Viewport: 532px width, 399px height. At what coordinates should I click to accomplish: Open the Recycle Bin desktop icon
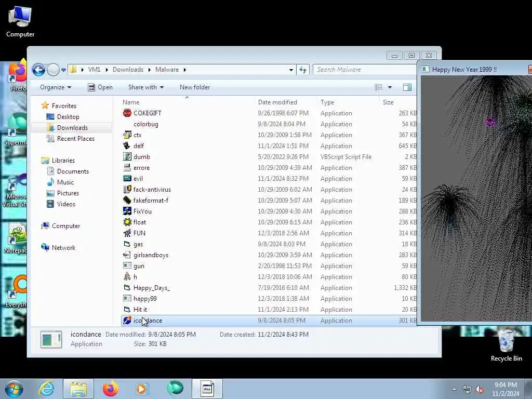coord(506,345)
